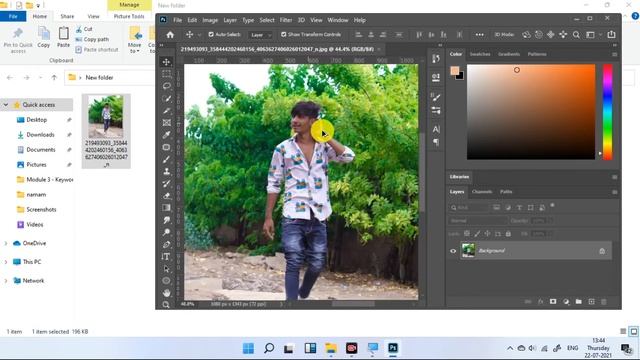Viewport: 640px width, 360px height.
Task: Click the Share icon in Photoshop
Action: tap(611, 34)
